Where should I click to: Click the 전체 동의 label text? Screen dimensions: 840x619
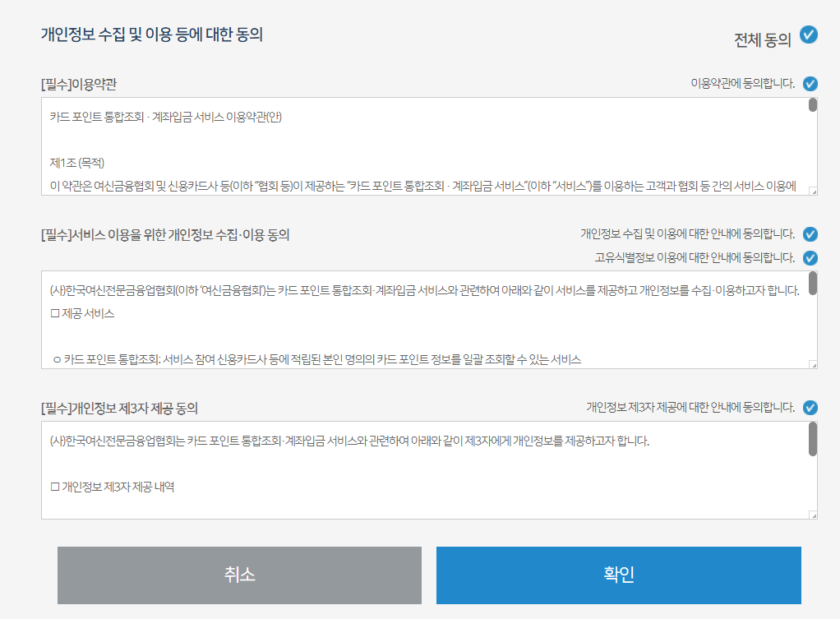pyautogui.click(x=762, y=39)
